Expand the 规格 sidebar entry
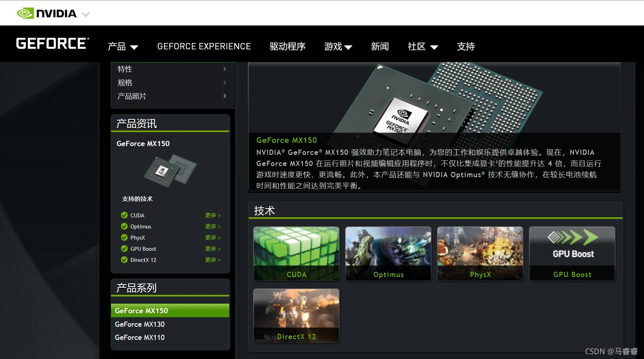Screen dimensions: 644x359 [x=172, y=83]
